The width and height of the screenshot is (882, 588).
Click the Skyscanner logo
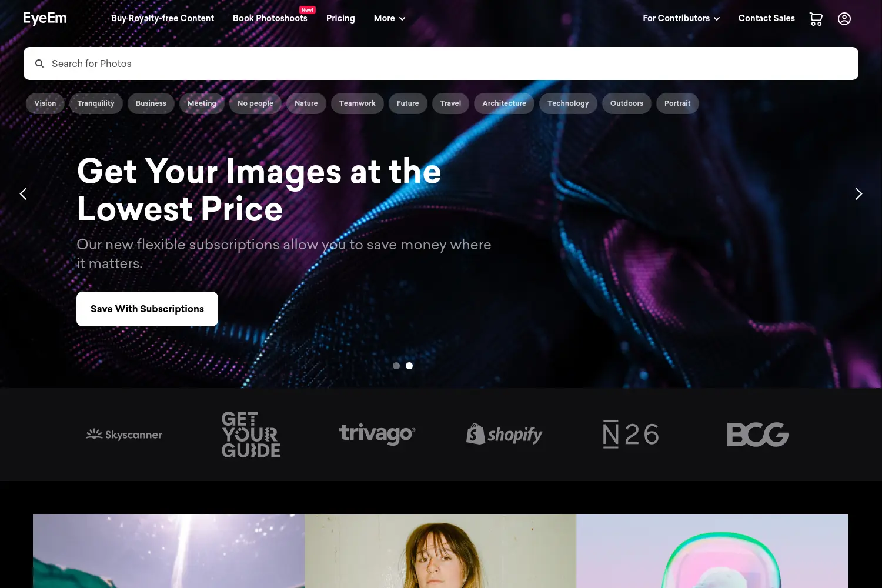pos(124,435)
